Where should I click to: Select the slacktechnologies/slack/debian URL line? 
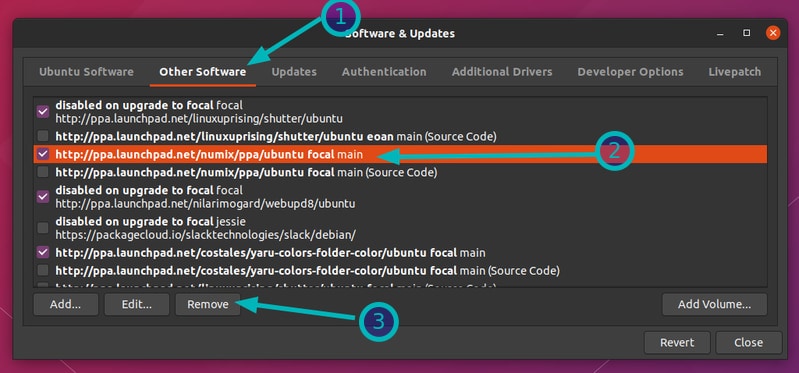click(205, 235)
